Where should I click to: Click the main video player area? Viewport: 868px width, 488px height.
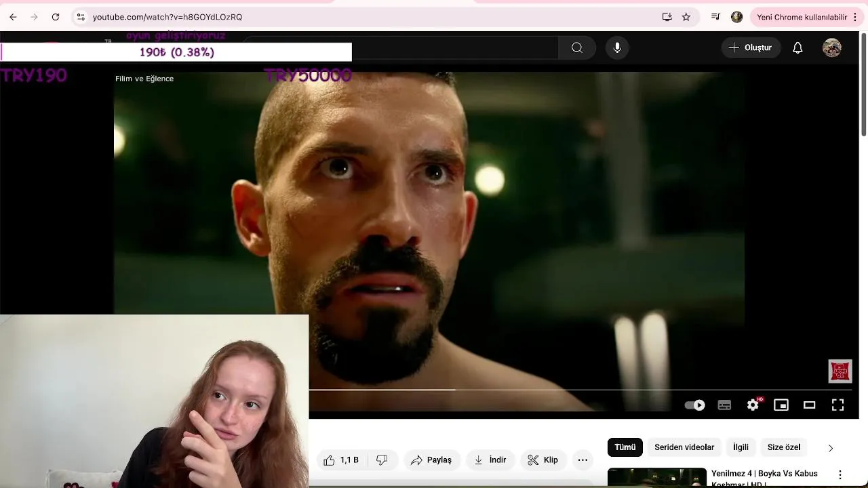[429, 230]
